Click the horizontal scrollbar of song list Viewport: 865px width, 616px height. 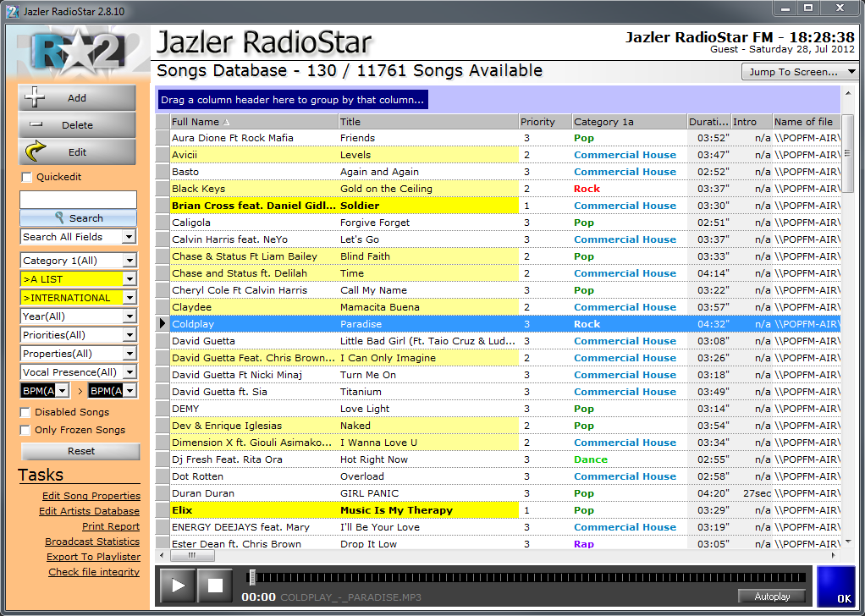point(192,555)
